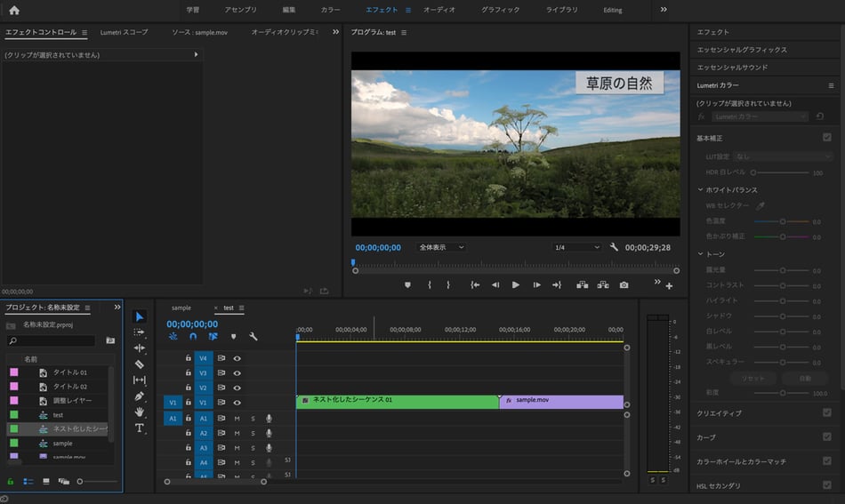845x504 pixels.
Task: Hide track V2 using eye icon
Action: (x=237, y=388)
